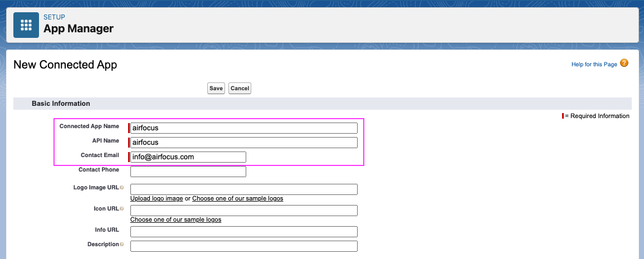Viewport: 644px width, 259px height.
Task: Click the Required Information legend text
Action: click(x=597, y=116)
